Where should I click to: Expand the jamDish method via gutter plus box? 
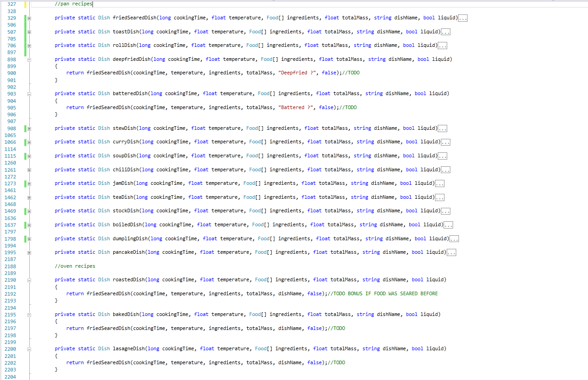[x=29, y=183]
